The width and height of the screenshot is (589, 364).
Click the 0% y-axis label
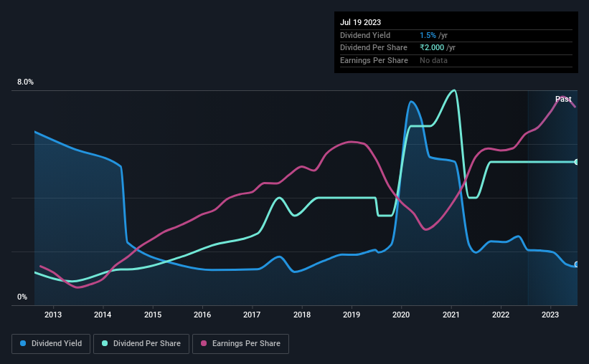[x=22, y=297]
